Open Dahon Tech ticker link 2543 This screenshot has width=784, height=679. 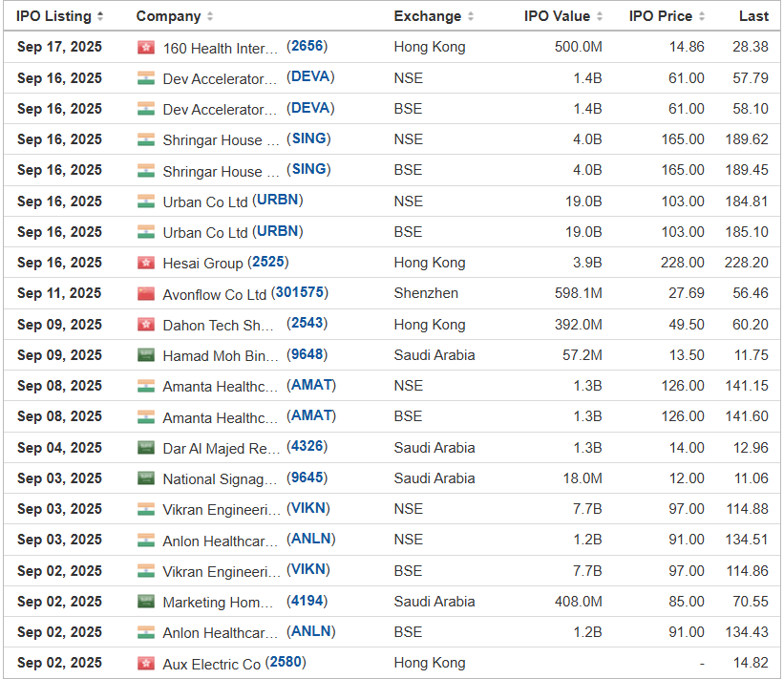(x=307, y=323)
